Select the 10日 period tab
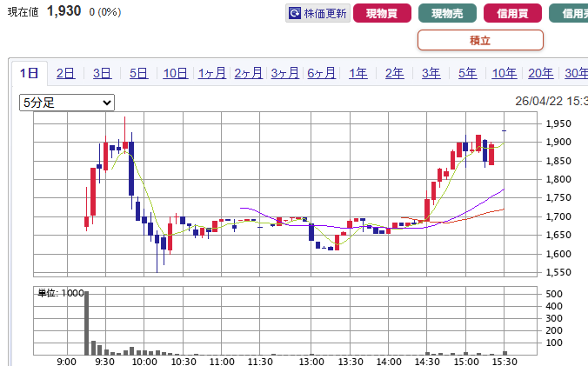 point(175,73)
